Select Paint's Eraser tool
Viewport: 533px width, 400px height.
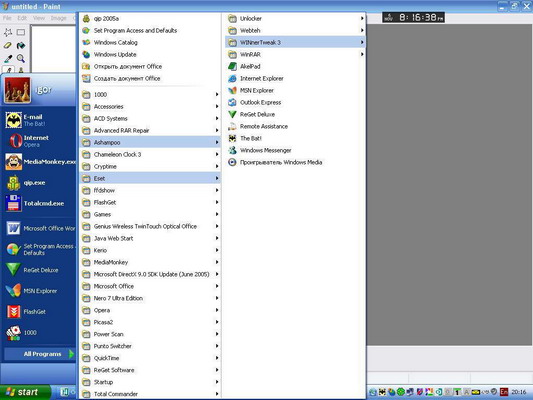[x=8, y=45]
